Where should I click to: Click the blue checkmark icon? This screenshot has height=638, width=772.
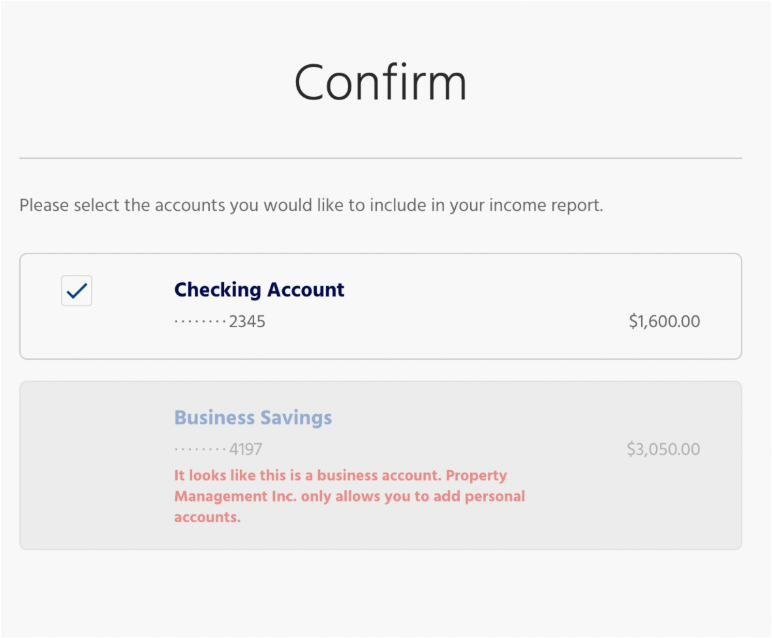[77, 291]
